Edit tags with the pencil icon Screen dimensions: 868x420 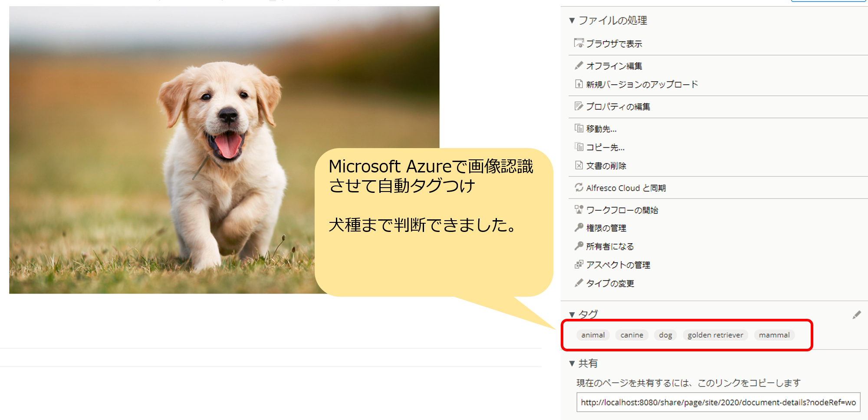[856, 315]
